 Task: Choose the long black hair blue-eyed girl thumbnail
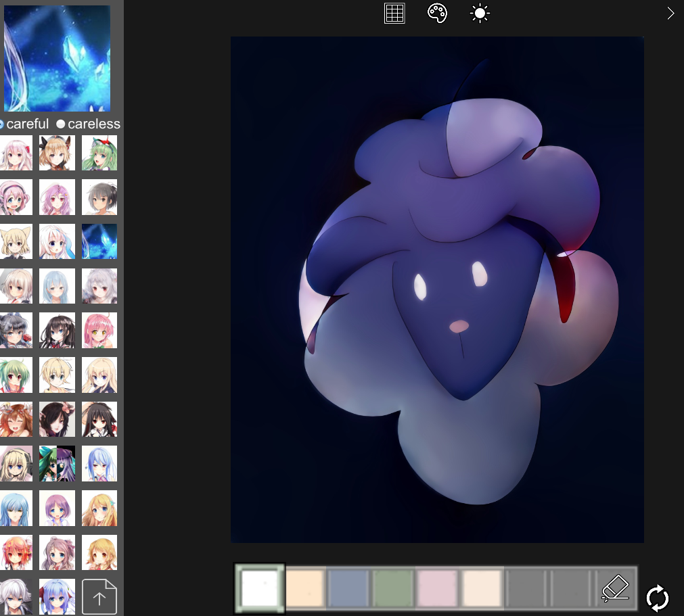[x=57, y=331]
